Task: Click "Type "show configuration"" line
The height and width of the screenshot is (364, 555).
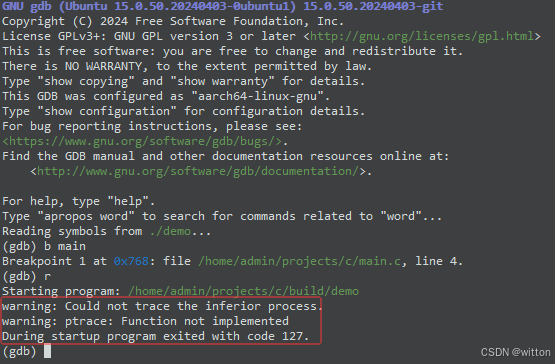Action: [183, 112]
